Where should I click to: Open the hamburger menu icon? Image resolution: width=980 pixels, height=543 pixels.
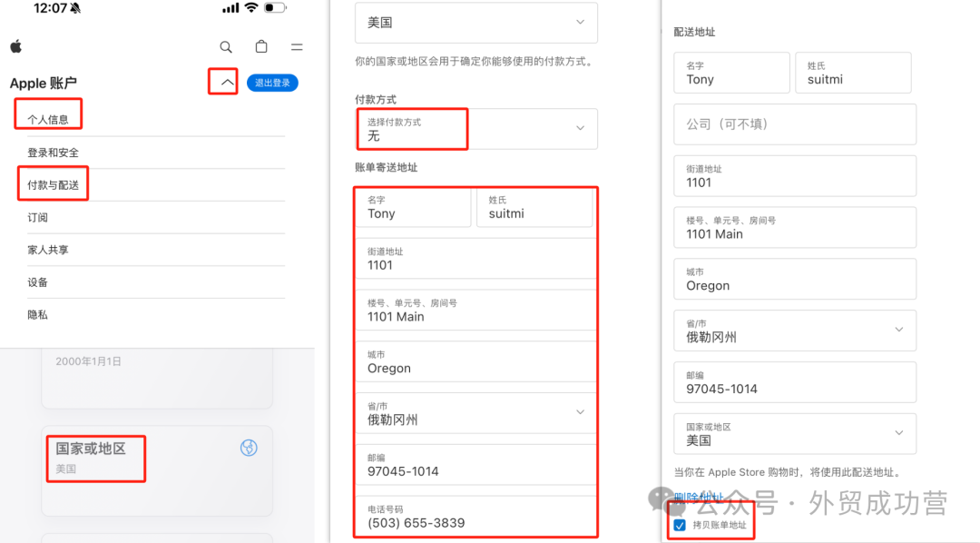coord(297,47)
